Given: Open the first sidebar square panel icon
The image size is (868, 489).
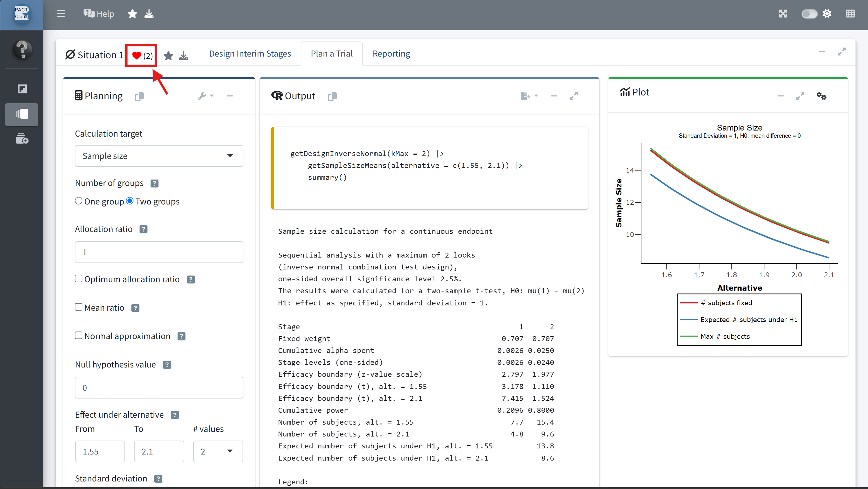Looking at the screenshot, I should pyautogui.click(x=22, y=89).
